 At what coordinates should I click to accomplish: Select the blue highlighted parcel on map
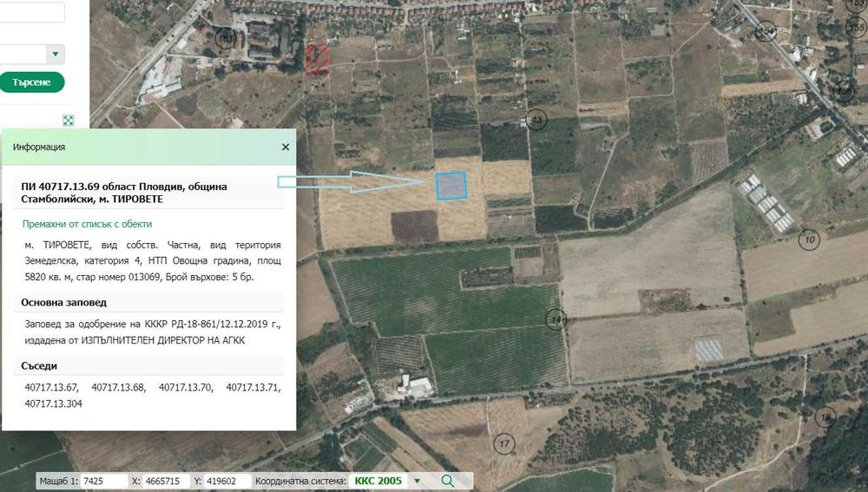pos(450,186)
